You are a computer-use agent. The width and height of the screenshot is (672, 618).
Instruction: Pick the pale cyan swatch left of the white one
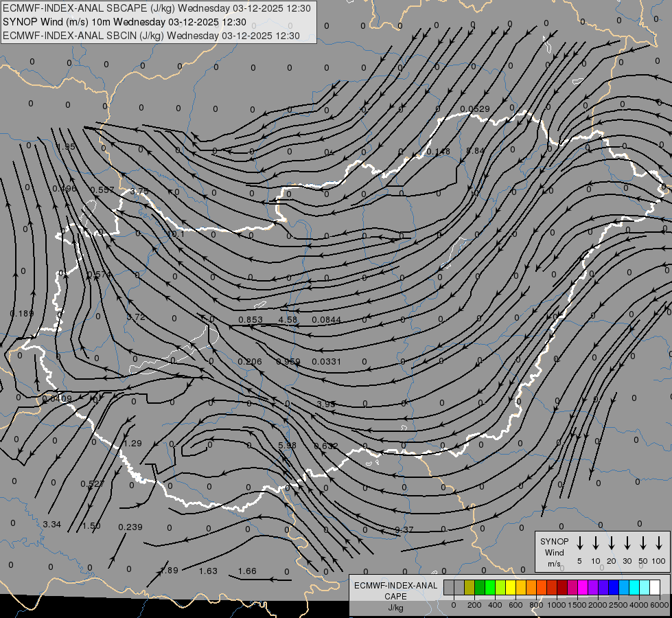(644, 587)
